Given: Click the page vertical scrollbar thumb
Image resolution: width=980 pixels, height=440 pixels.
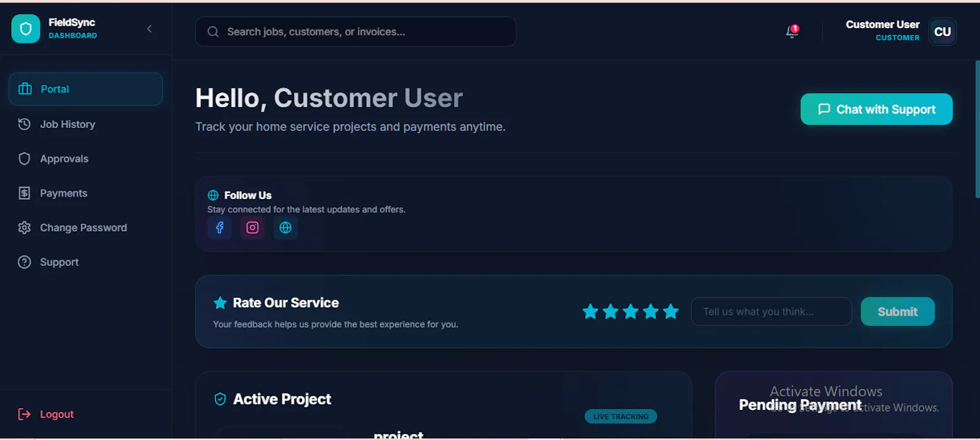Looking at the screenshot, I should (x=977, y=129).
